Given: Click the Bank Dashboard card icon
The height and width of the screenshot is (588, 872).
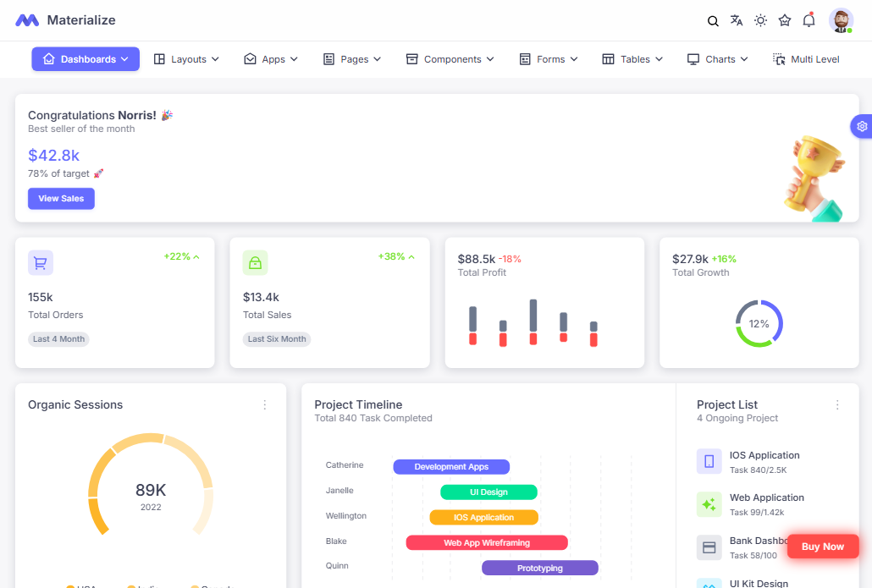Looking at the screenshot, I should 709,547.
